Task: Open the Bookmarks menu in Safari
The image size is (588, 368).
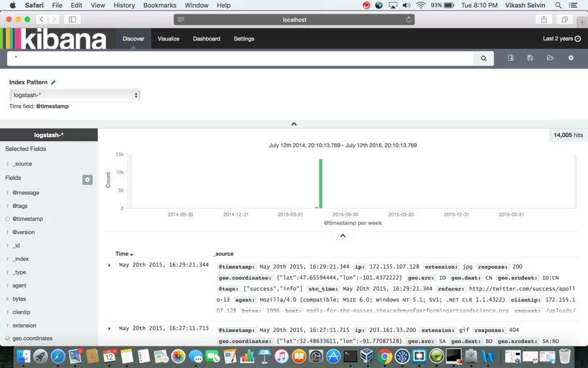Action: (159, 5)
